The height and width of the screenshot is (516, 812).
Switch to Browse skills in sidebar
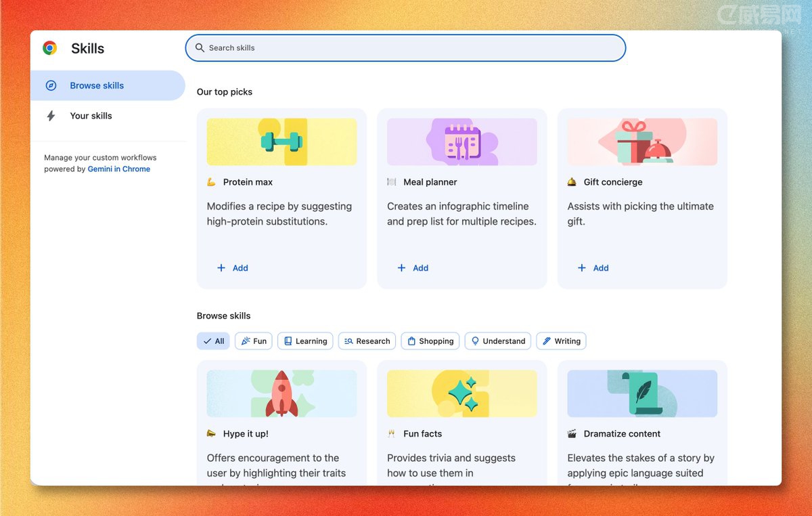97,85
